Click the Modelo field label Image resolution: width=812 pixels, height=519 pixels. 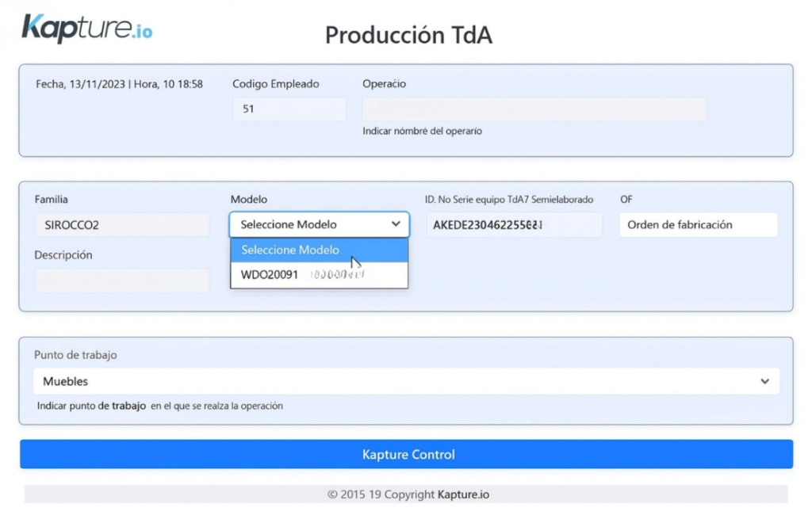[x=248, y=199]
